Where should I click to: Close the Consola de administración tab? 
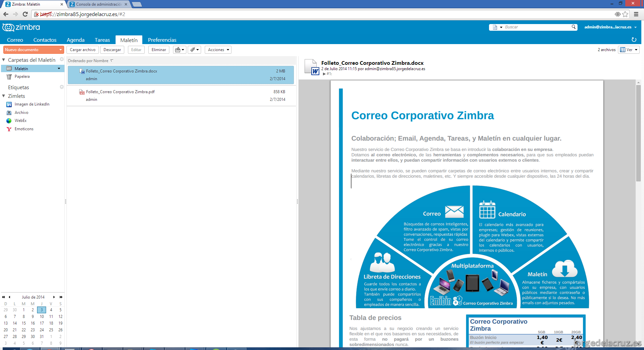point(126,4)
